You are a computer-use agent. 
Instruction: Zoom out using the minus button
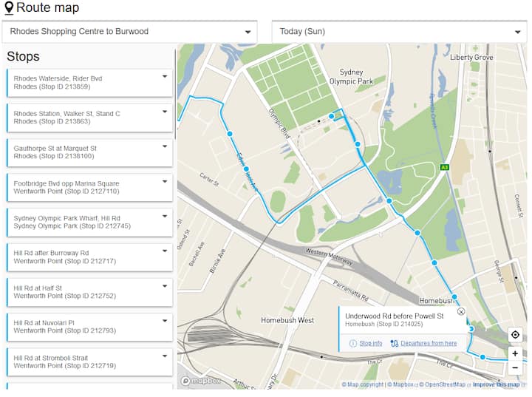click(515, 367)
